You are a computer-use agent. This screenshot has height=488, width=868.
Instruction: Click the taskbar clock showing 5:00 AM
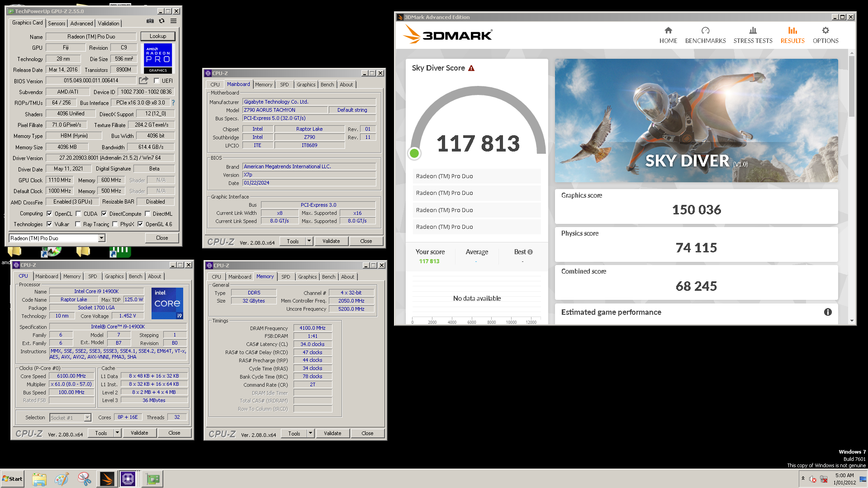[844, 479]
